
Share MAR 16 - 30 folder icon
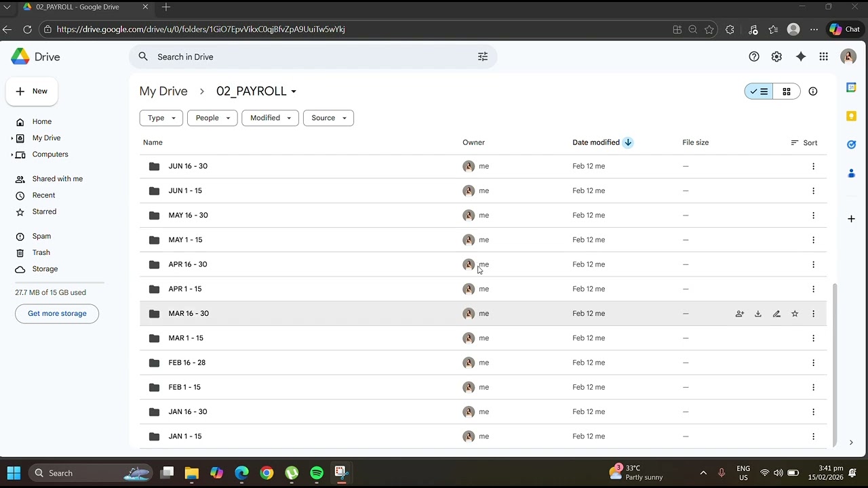tap(740, 314)
